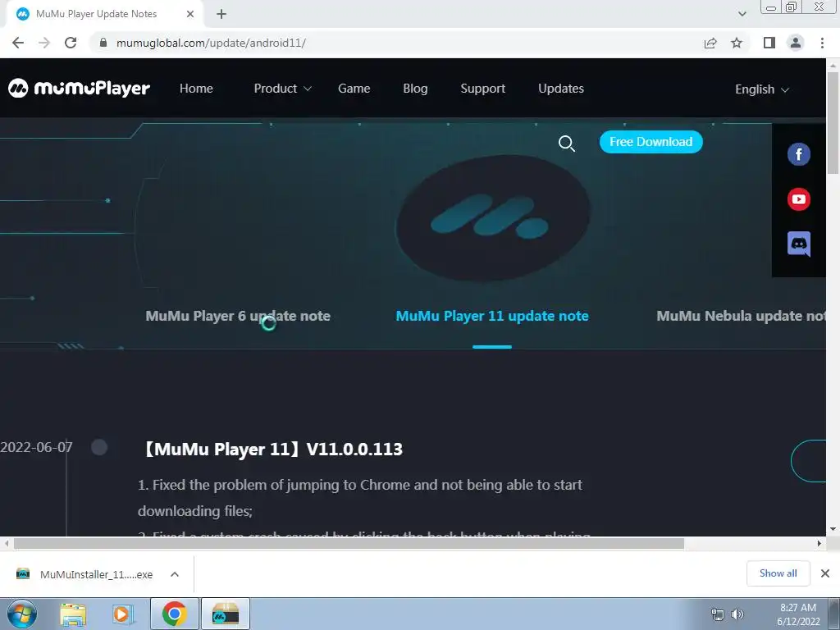840x630 pixels.
Task: Click the scroll right arrow
Action: click(819, 543)
